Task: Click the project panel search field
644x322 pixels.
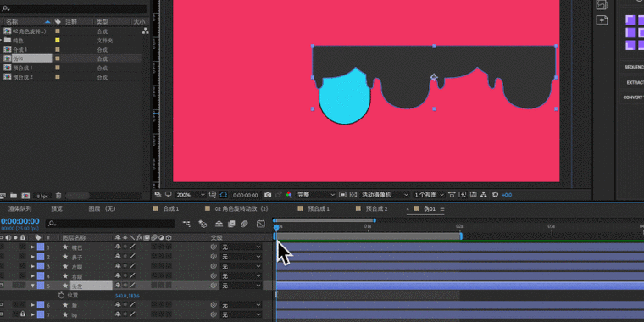Action: coord(73,8)
